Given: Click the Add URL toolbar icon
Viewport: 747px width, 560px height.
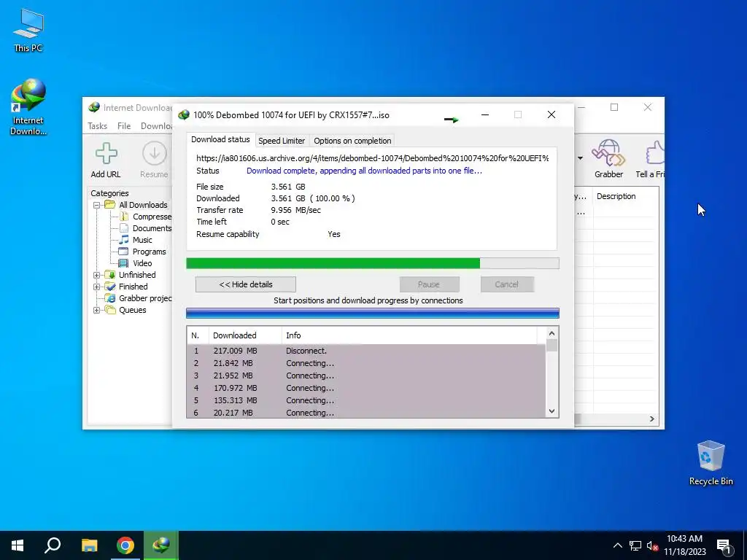Looking at the screenshot, I should [106, 160].
